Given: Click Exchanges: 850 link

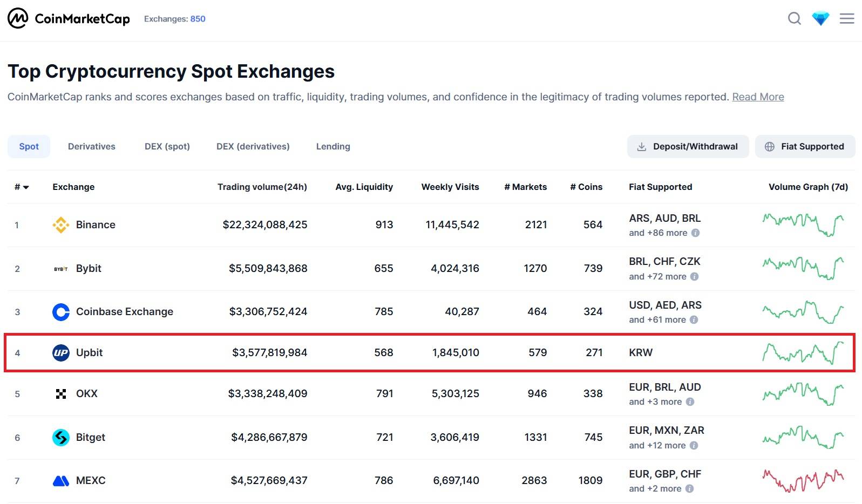Looking at the screenshot, I should (x=175, y=19).
